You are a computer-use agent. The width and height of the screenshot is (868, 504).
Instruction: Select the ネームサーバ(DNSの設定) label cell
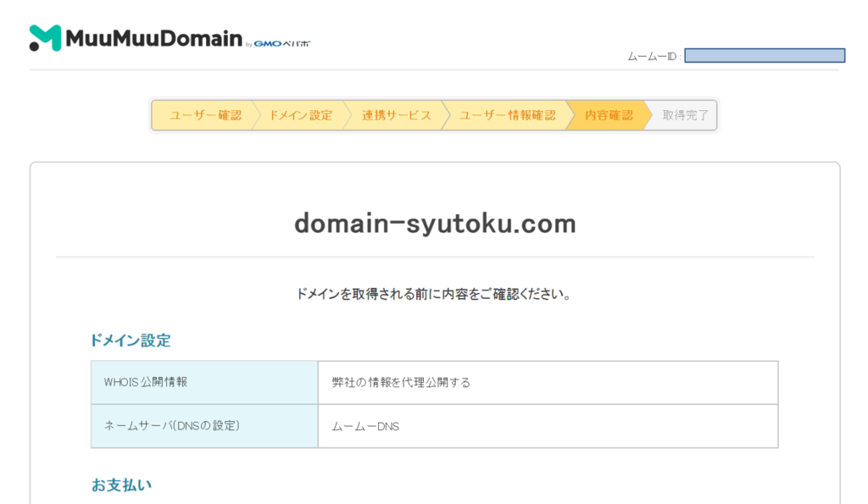(x=204, y=426)
